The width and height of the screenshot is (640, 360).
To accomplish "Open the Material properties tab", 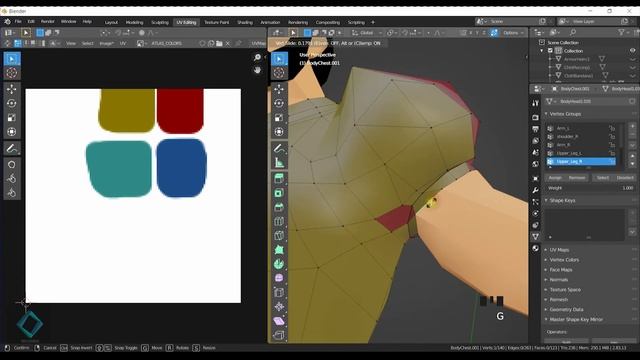I will click(x=536, y=248).
